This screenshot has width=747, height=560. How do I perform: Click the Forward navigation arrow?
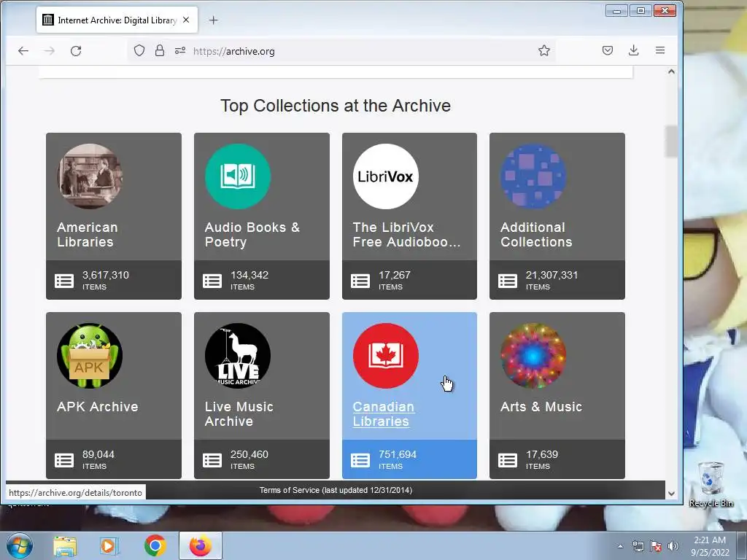tap(49, 50)
